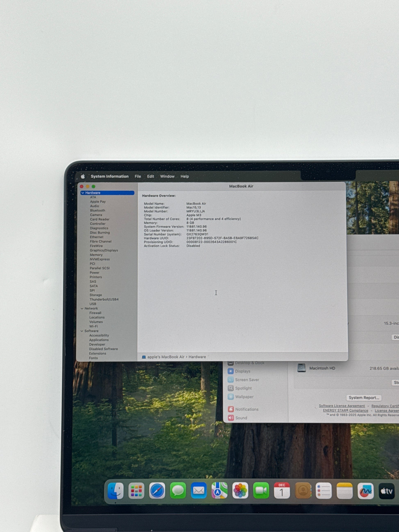Open the Window menu
399x532 pixels.
click(167, 176)
